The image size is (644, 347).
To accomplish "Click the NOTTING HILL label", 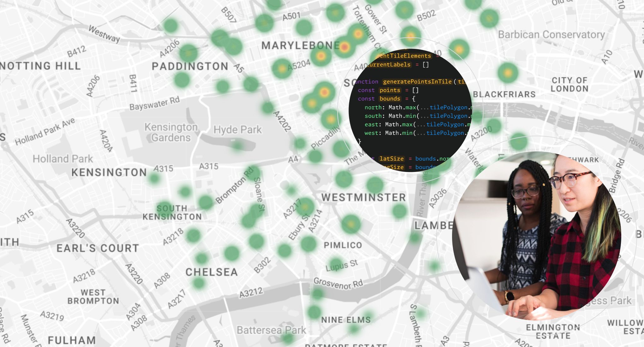I will click(x=40, y=66).
